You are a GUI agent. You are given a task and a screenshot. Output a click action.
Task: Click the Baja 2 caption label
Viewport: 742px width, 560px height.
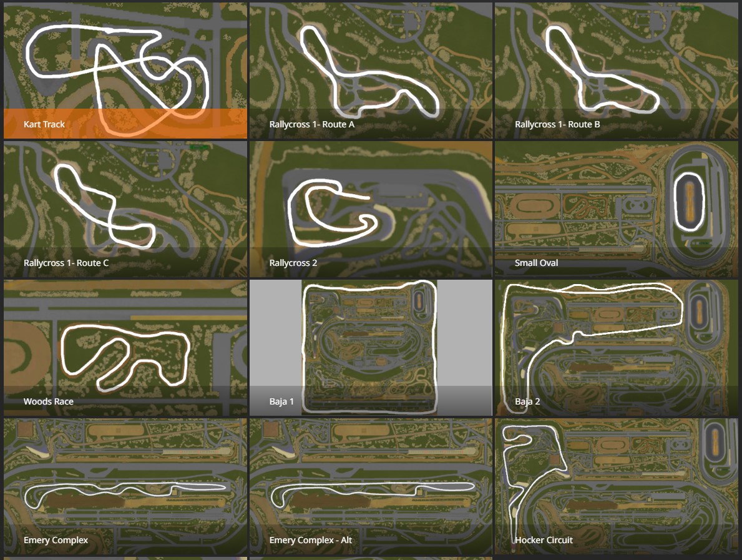click(x=527, y=401)
